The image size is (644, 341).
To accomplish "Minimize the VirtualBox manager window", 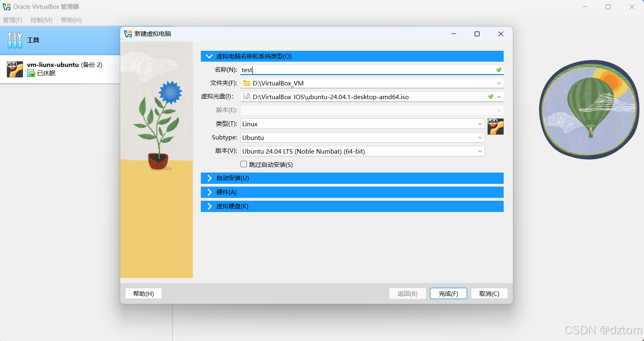I will pos(585,7).
